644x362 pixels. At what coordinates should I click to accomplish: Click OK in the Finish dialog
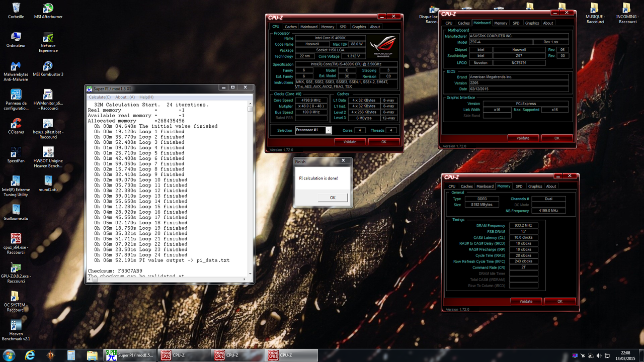333,198
